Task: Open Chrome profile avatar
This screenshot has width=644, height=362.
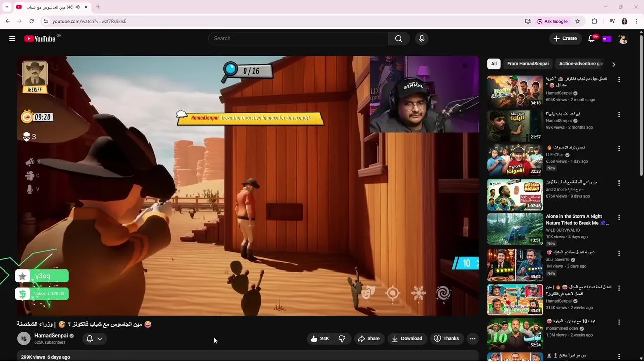Action: [x=624, y=21]
